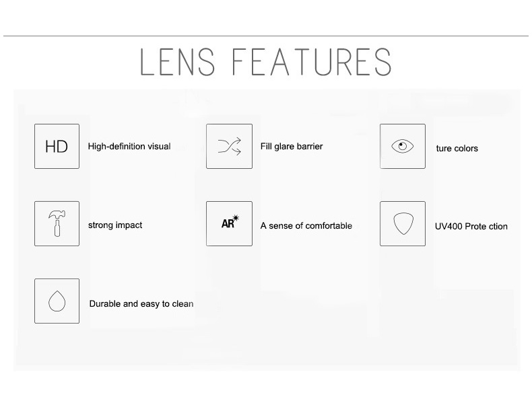The image size is (532, 411).
Task: Select the "strong impact" label
Action: [x=115, y=225]
